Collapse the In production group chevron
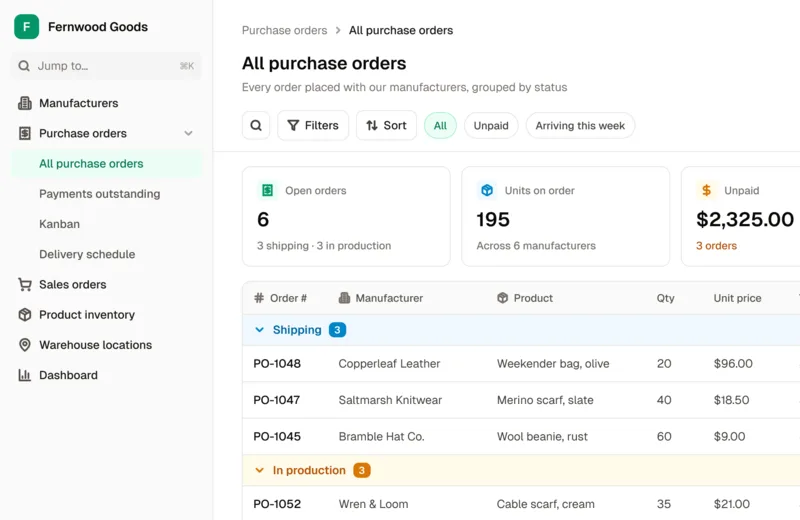Viewport: 800px width, 520px height. coord(259,470)
